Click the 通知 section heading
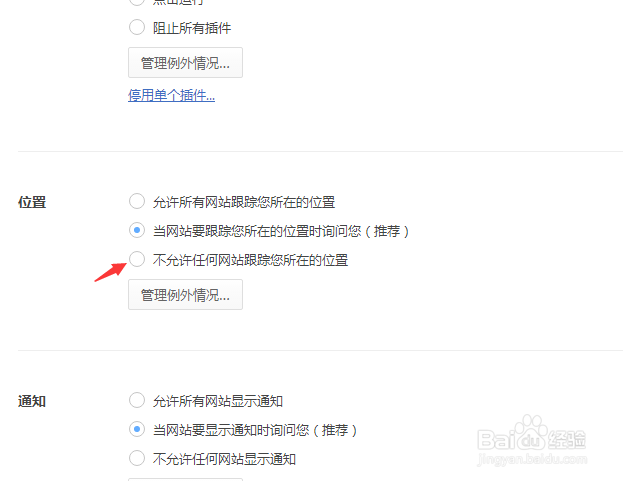The image size is (623, 481). tap(32, 401)
